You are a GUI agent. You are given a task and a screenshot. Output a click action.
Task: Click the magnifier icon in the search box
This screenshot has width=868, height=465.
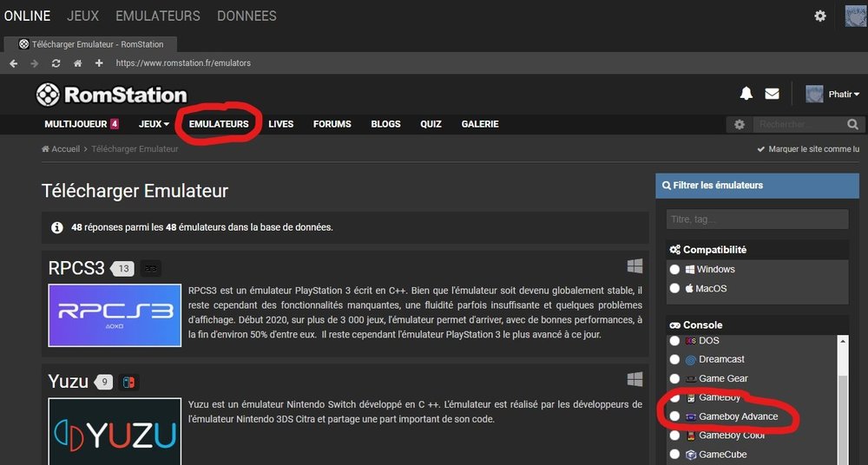854,124
